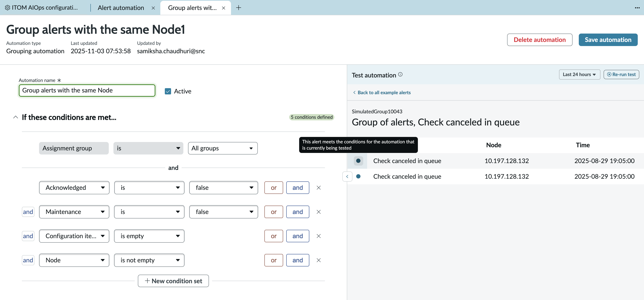Screen dimensions: 644x300
Task: Remove the Acknowledged condition row
Action: (318, 188)
